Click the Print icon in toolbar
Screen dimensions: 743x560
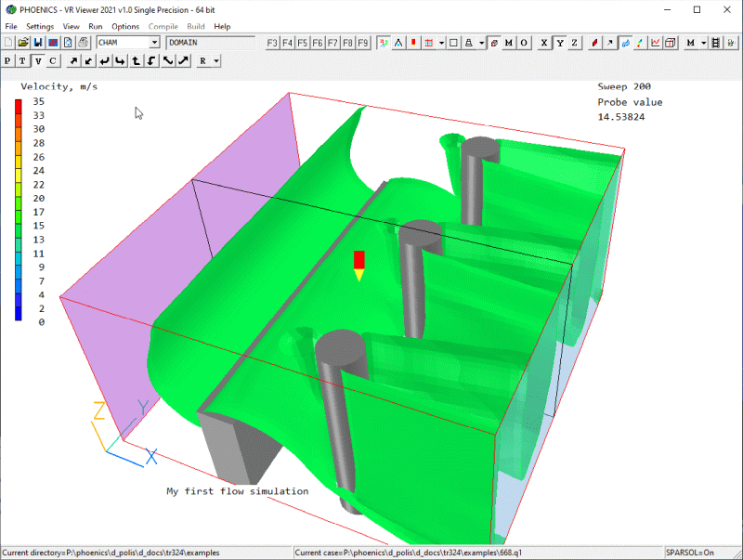tap(83, 43)
